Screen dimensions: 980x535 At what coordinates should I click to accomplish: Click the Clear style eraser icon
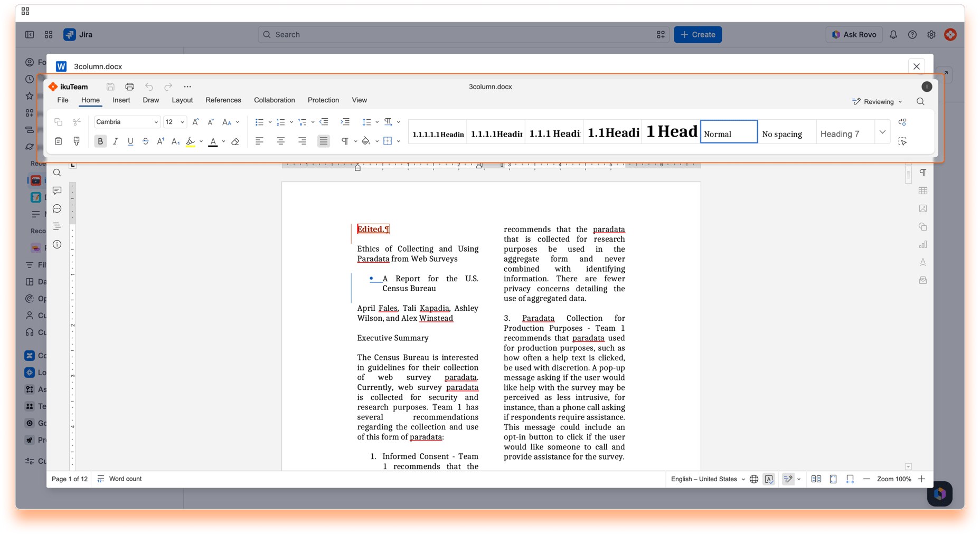pyautogui.click(x=235, y=141)
